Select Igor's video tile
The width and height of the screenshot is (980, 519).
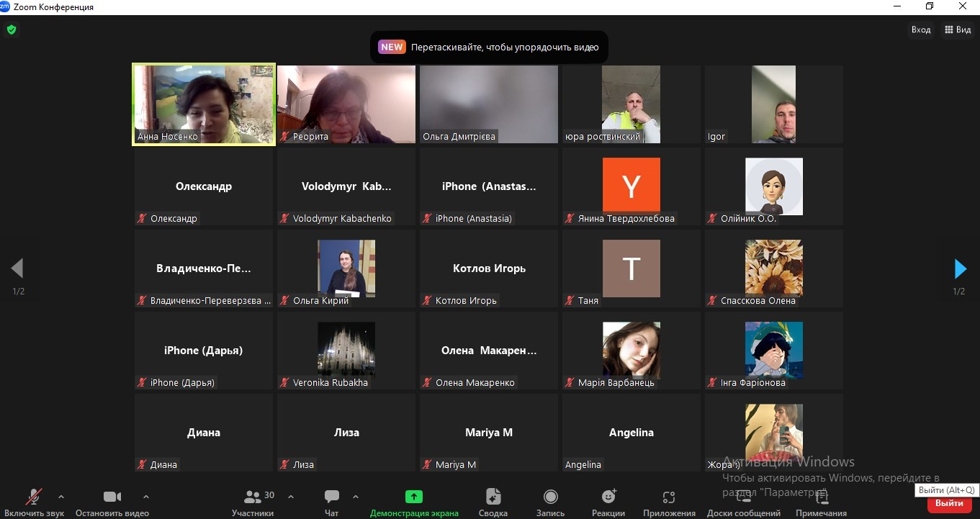point(774,104)
